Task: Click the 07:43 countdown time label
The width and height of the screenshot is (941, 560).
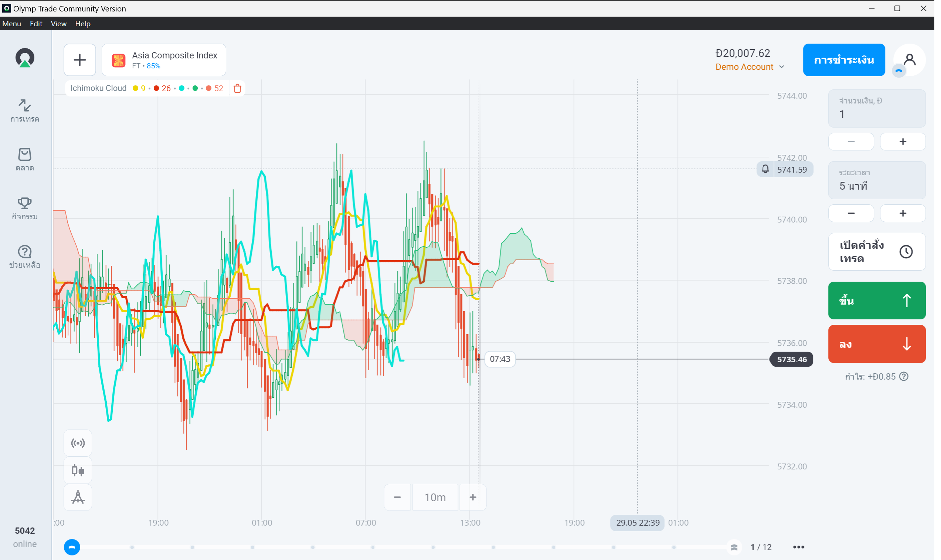Action: coord(500,359)
